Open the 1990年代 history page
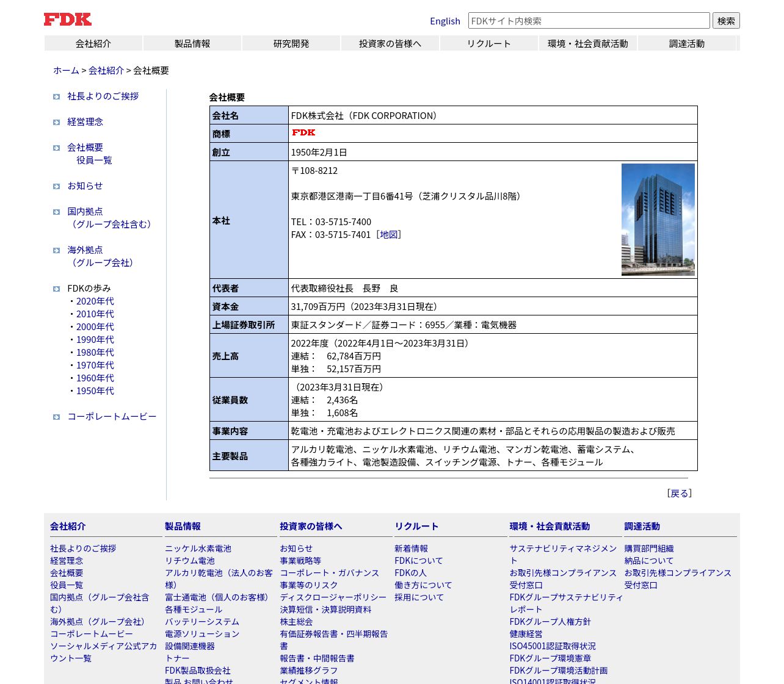 [x=95, y=340]
